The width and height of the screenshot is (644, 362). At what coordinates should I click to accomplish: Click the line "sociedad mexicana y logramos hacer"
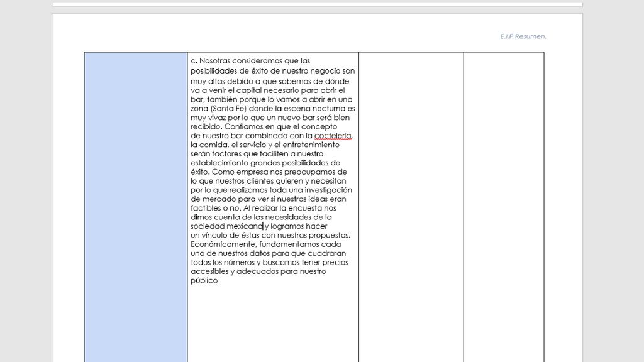point(258,226)
